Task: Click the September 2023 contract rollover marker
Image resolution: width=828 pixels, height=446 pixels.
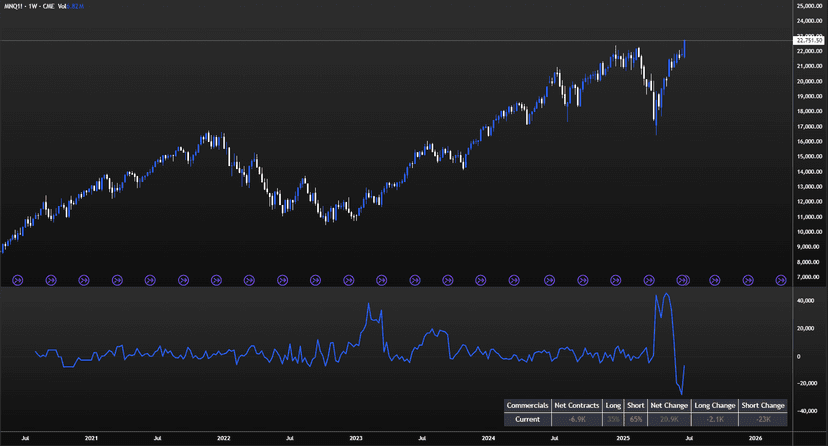Action: (x=447, y=280)
